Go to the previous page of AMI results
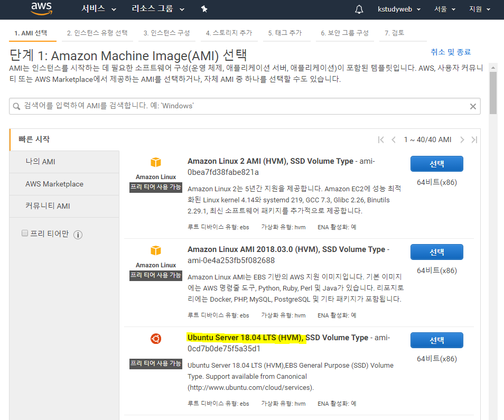The image size is (504, 420). click(394, 140)
